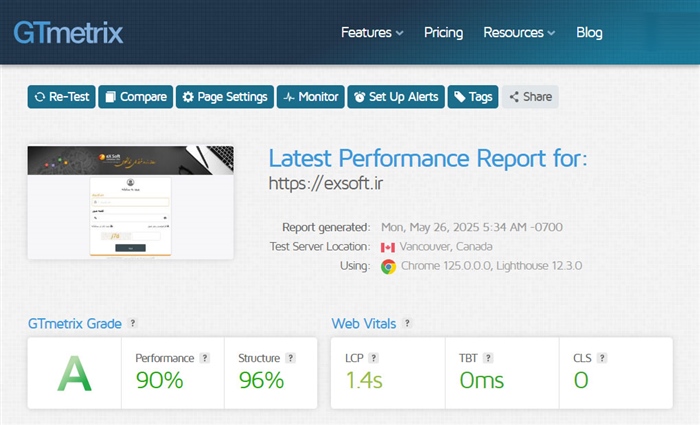The height and width of the screenshot is (425, 700).
Task: Share the performance report
Action: (530, 97)
